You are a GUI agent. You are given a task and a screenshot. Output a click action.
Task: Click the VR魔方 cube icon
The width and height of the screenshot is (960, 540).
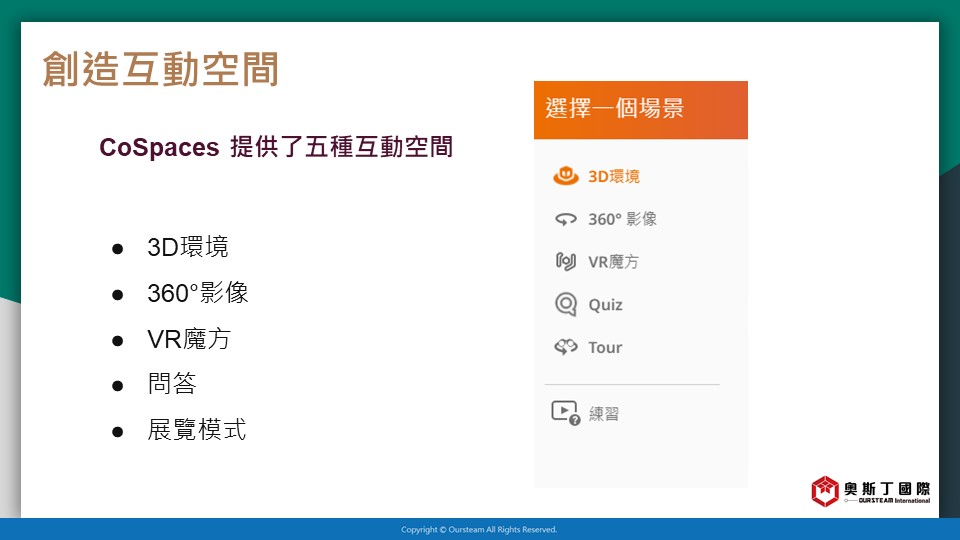click(566, 261)
